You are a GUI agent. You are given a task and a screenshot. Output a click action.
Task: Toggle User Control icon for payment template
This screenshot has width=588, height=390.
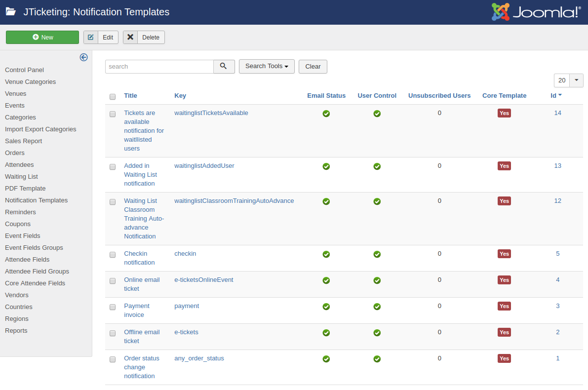pyautogui.click(x=377, y=307)
